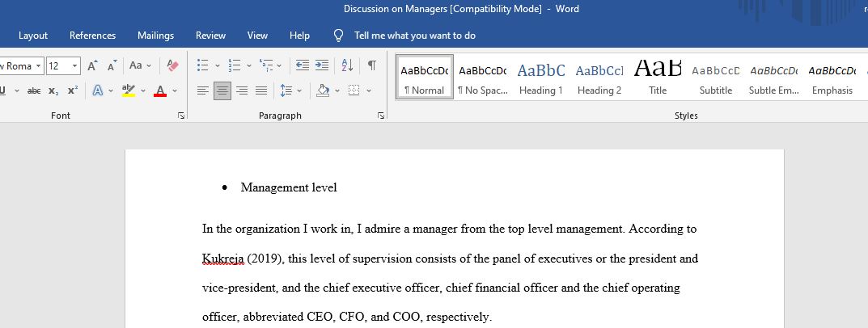Open the Paragraph dialog launcher

381,116
